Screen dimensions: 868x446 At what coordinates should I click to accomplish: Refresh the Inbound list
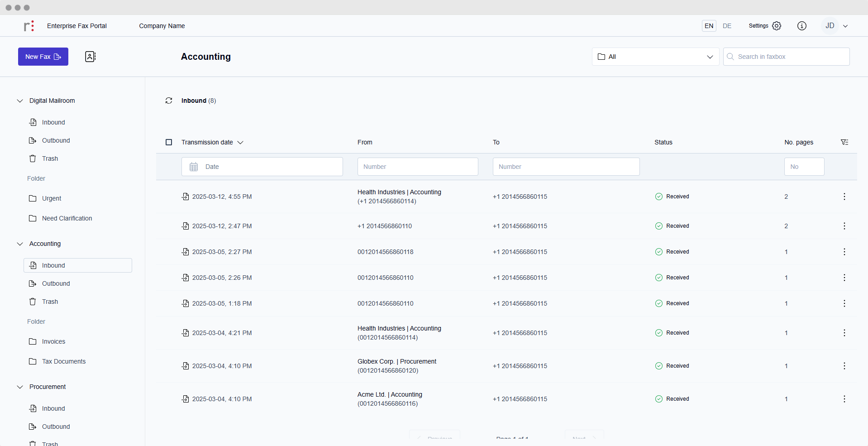point(169,101)
